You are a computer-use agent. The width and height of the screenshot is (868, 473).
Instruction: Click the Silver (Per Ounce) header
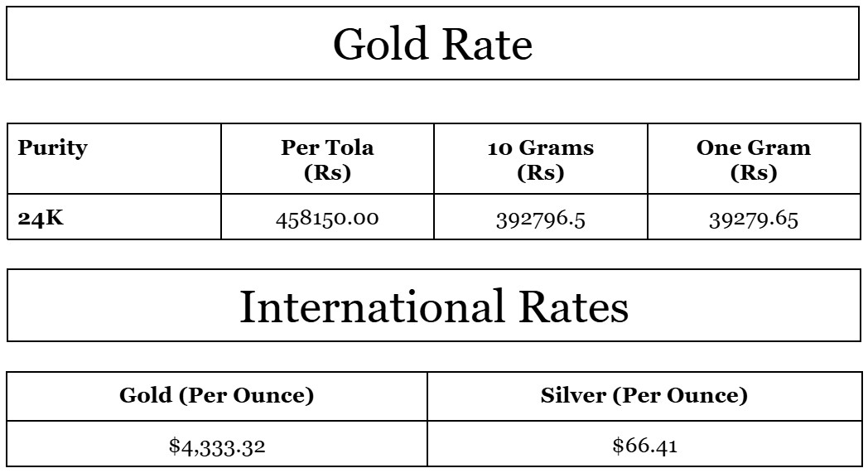[x=644, y=395]
